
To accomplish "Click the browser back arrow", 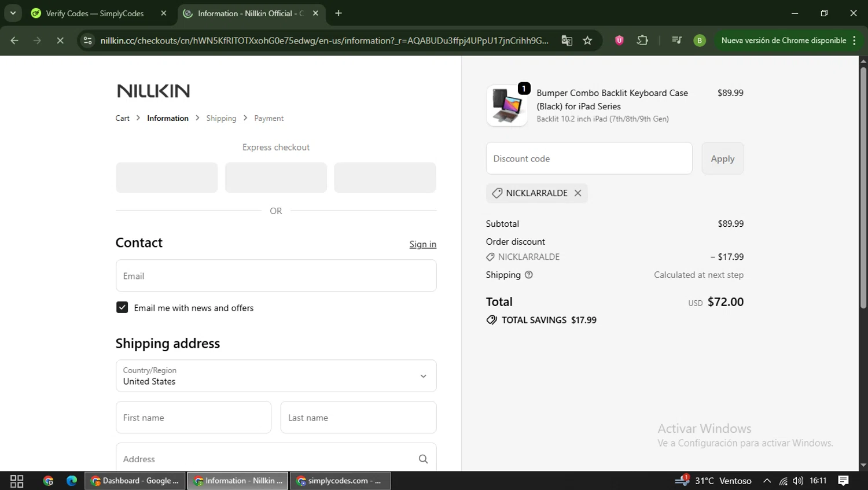I will [x=14, y=40].
